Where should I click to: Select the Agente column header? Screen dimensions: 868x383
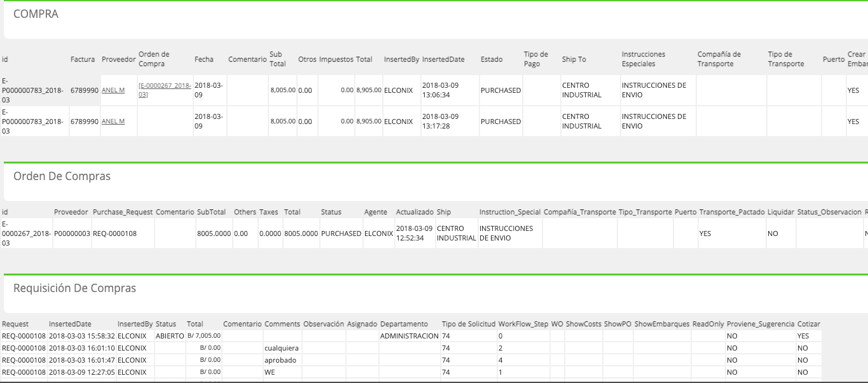click(x=376, y=212)
